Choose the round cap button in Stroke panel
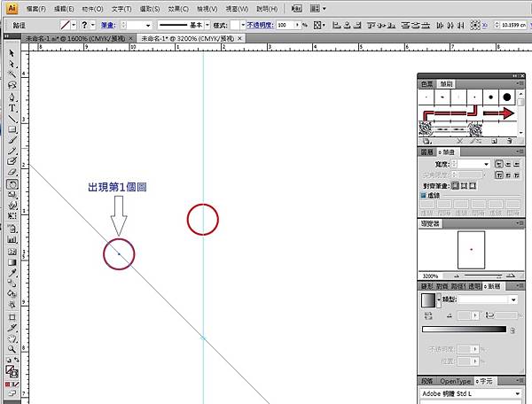Screen dimensions: 532x404 point(508,164)
